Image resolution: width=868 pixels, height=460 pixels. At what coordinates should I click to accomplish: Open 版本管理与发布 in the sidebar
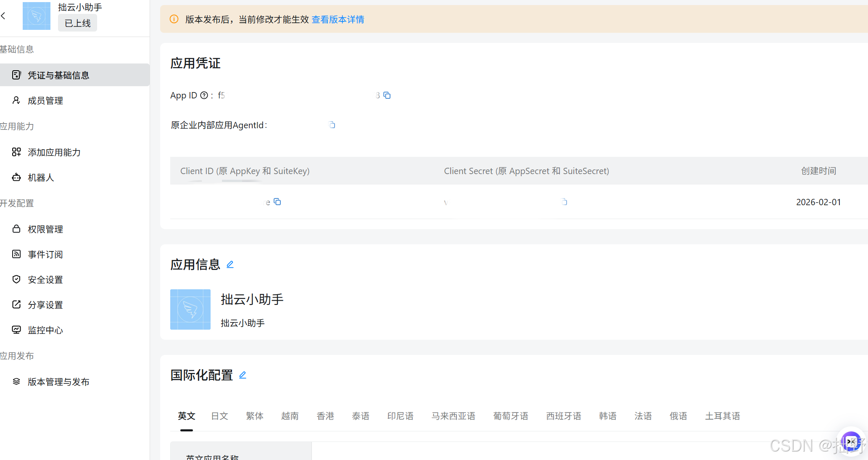click(x=58, y=382)
